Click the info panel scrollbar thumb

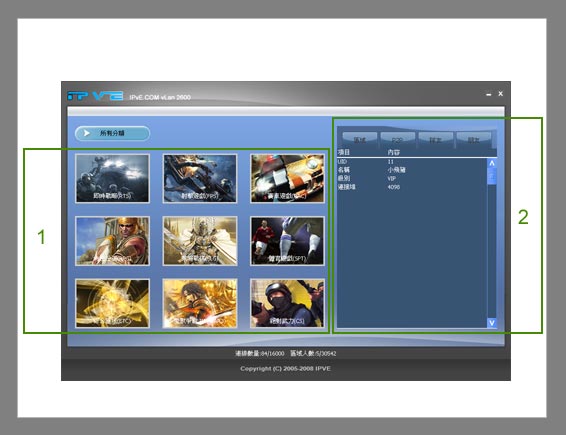tap(492, 176)
